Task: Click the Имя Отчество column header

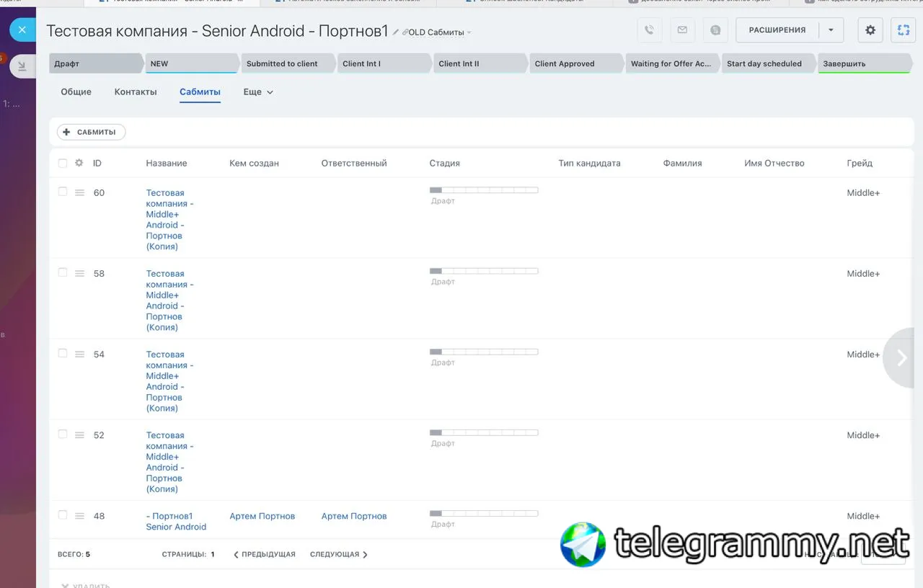Action: pyautogui.click(x=774, y=164)
